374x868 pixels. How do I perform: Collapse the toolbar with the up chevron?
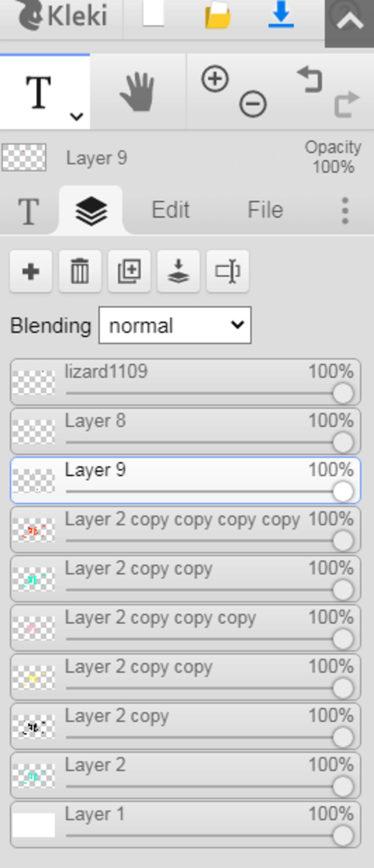350,23
